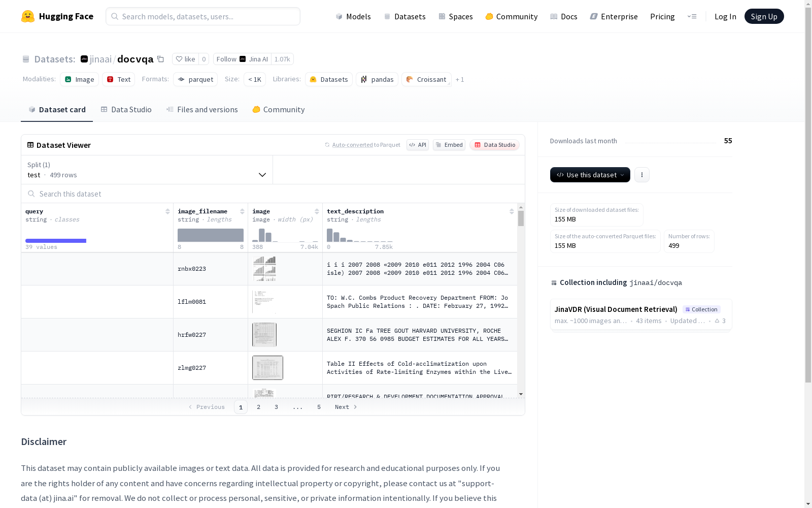Switch to Files and versions tab
The image size is (812, 508).
point(202,110)
